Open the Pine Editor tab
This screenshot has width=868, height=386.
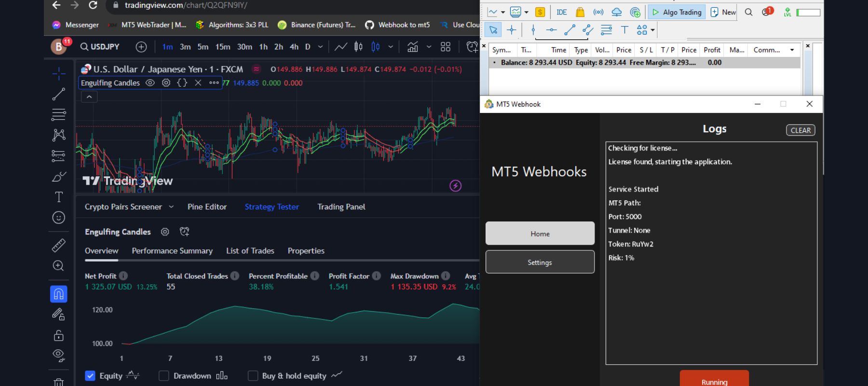[207, 207]
